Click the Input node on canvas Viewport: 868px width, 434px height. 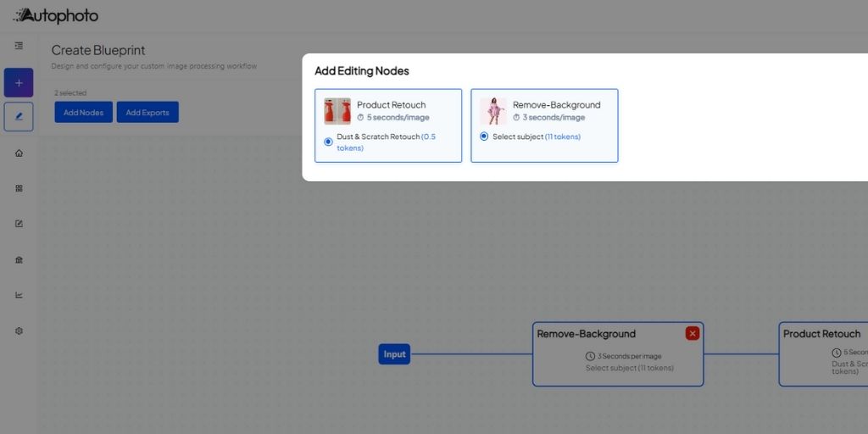pos(394,354)
